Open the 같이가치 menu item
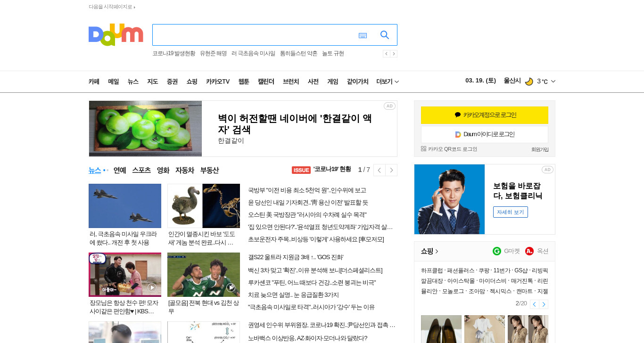Viewport: 644px width, 343px height. click(x=358, y=82)
